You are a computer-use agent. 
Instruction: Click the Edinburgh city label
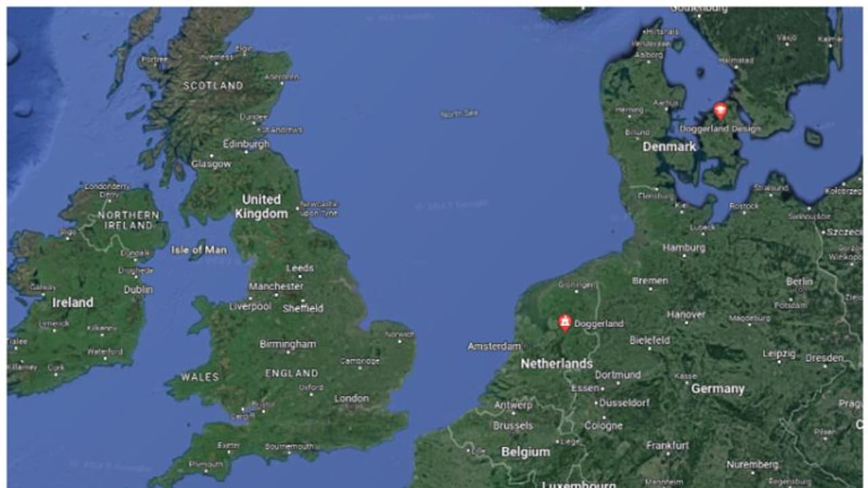click(x=246, y=144)
